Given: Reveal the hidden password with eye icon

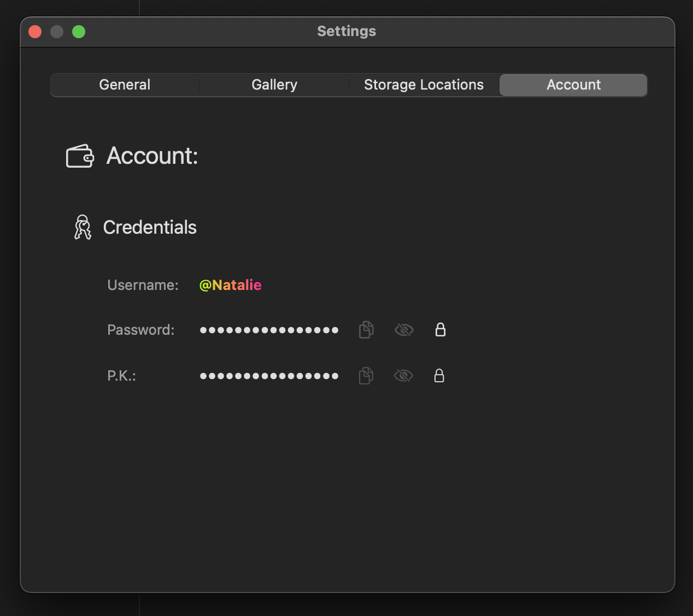Looking at the screenshot, I should [x=404, y=330].
